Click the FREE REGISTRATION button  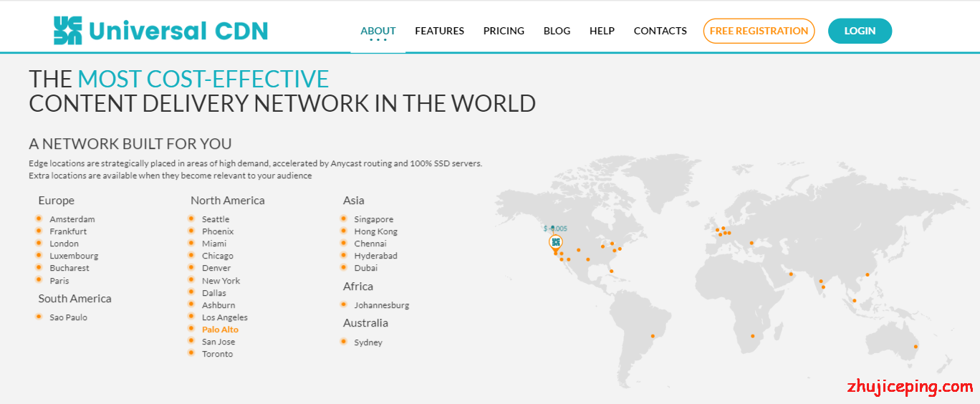pyautogui.click(x=759, y=31)
